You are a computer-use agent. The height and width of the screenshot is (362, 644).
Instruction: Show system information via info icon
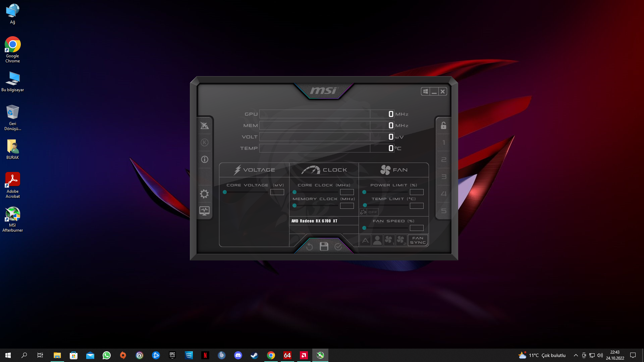[x=205, y=160]
